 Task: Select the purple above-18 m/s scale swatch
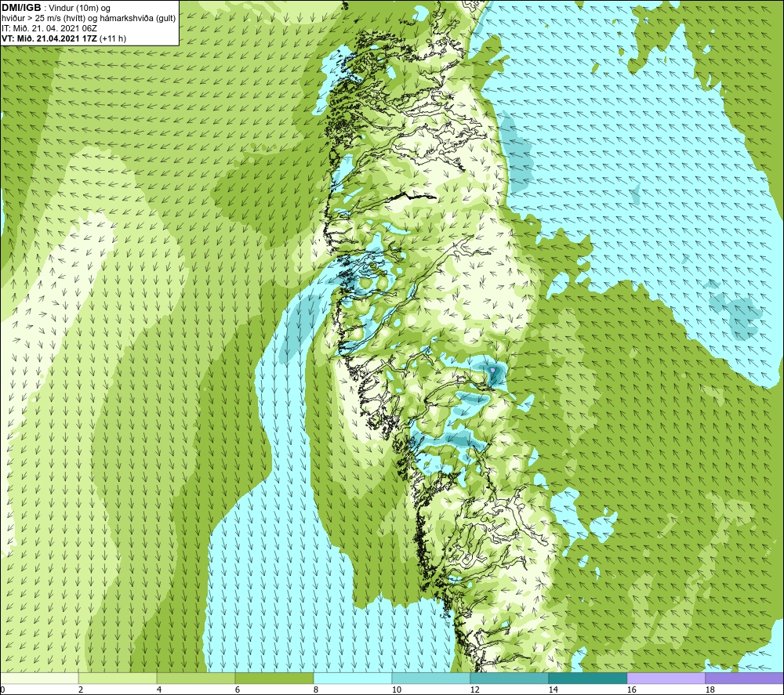(x=744, y=678)
